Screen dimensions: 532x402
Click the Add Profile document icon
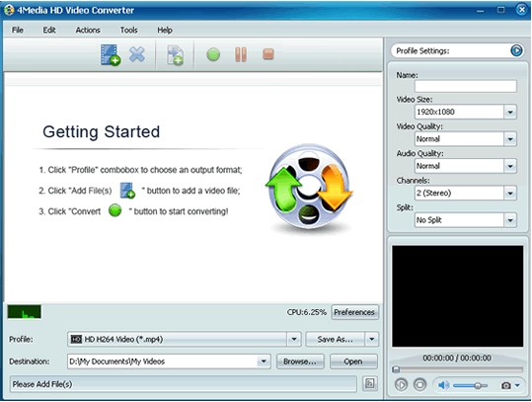tap(175, 55)
